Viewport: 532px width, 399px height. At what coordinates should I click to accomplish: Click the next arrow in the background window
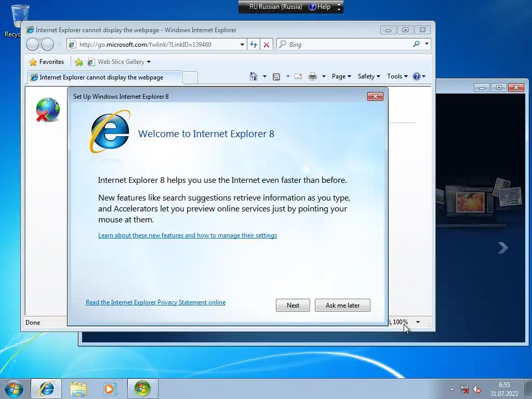pos(503,248)
